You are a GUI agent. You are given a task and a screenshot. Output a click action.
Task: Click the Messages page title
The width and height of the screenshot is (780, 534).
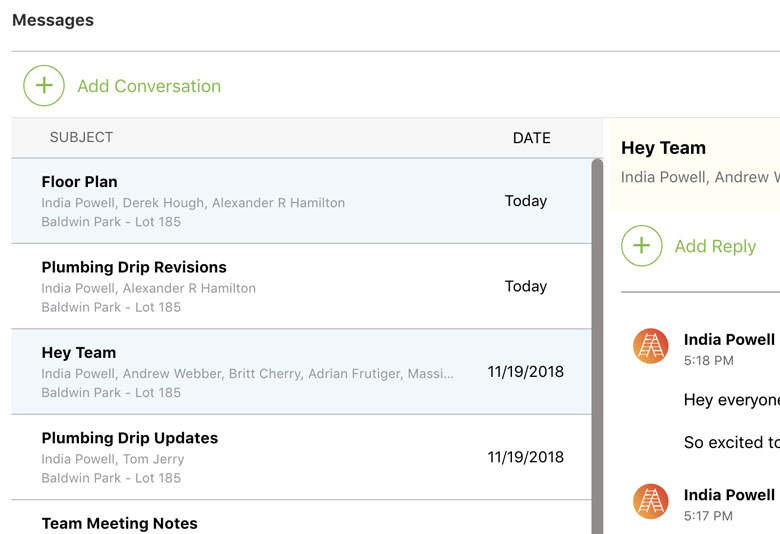(x=53, y=20)
